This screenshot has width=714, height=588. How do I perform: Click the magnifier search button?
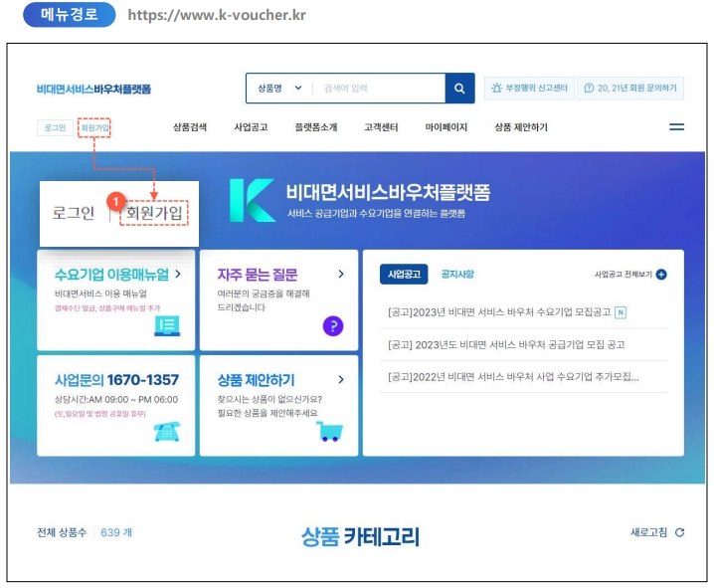click(x=459, y=89)
